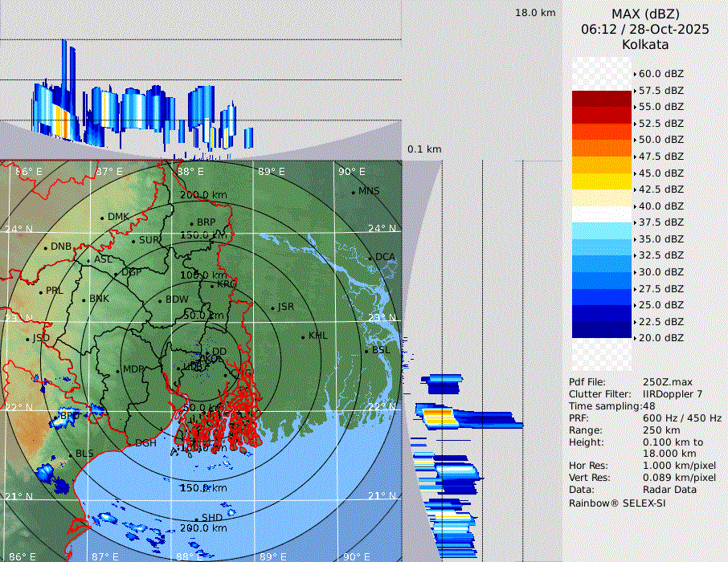The image size is (728, 562).
Task: Click the dark red top legend swatch
Action: pos(602,98)
